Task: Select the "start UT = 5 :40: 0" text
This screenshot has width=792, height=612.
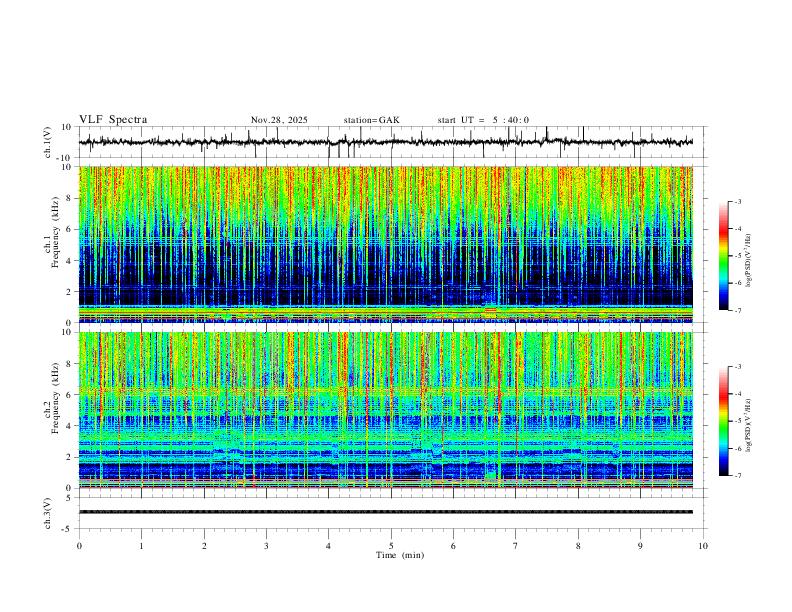Action: click(483, 120)
